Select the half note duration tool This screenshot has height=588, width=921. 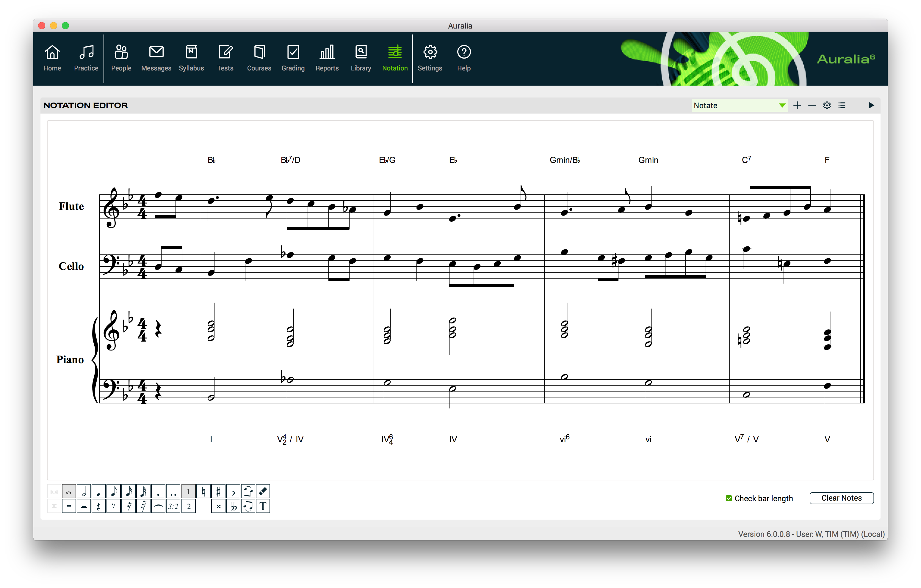point(84,491)
